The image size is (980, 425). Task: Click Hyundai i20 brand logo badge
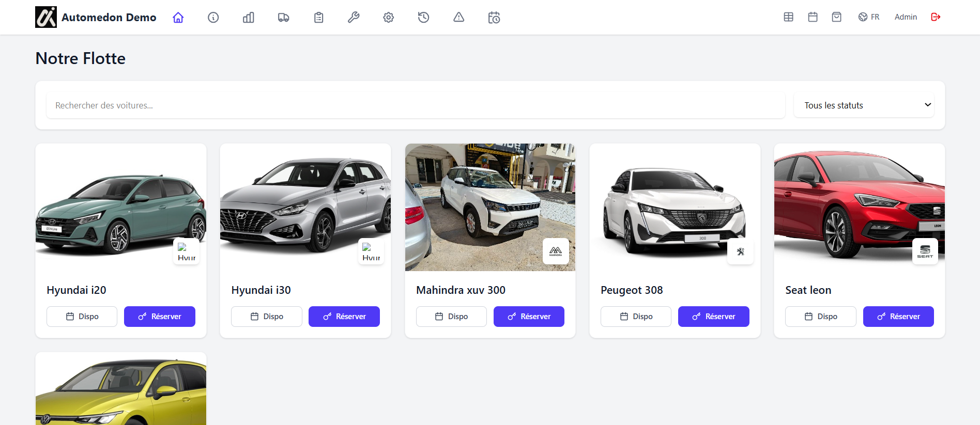pyautogui.click(x=187, y=251)
